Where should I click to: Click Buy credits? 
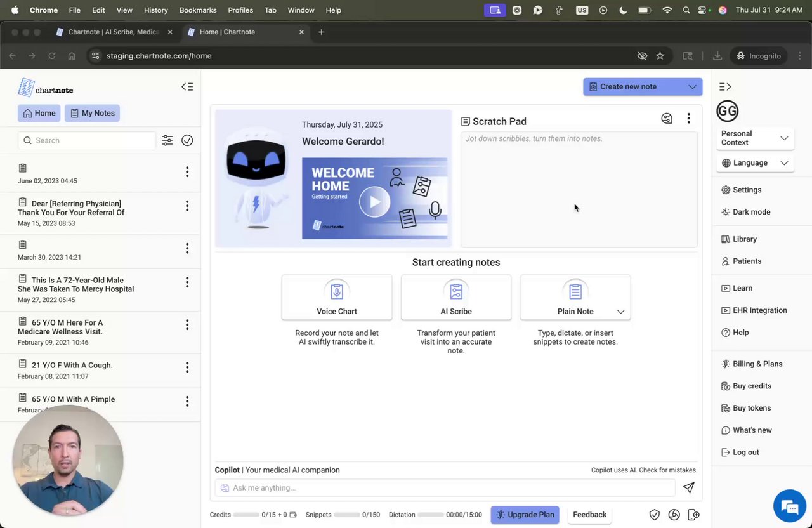click(747, 386)
